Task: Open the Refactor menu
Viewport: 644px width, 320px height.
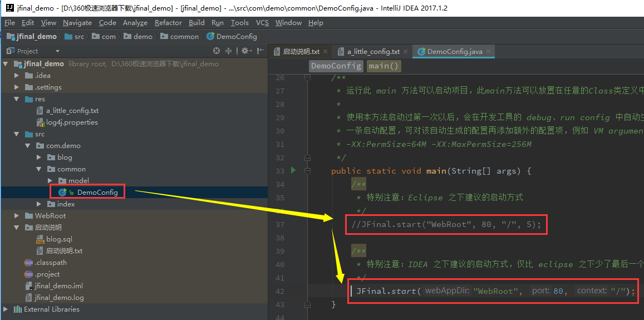Action: point(169,23)
